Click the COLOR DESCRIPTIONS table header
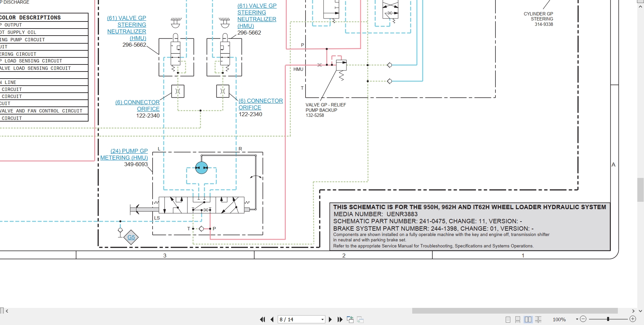This screenshot has height=325, width=644. (x=44, y=17)
